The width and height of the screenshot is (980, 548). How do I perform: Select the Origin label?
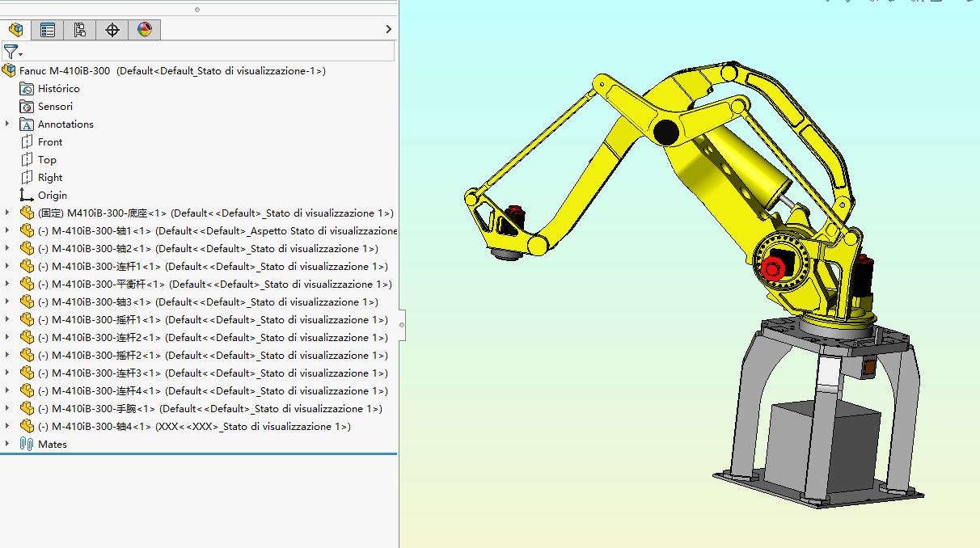point(53,196)
